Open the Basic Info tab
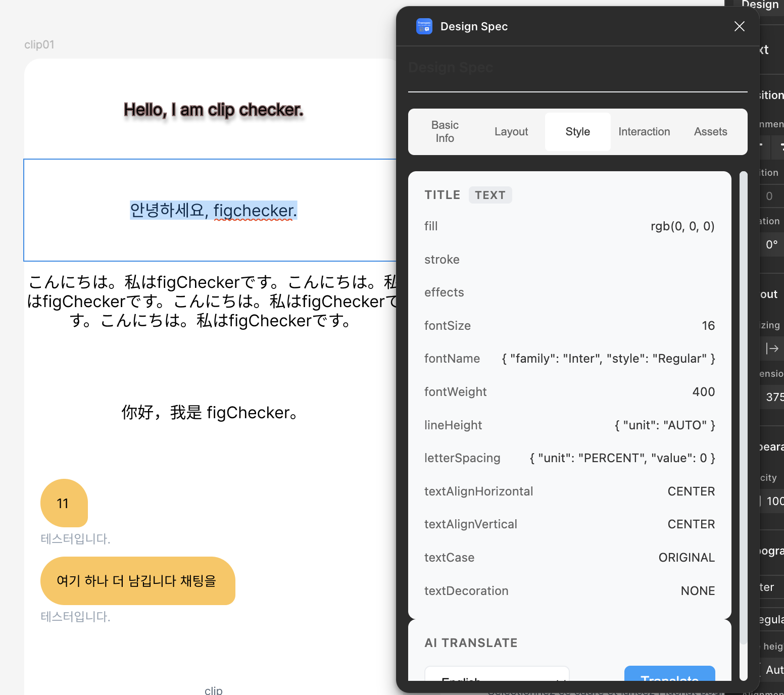 [x=445, y=132]
